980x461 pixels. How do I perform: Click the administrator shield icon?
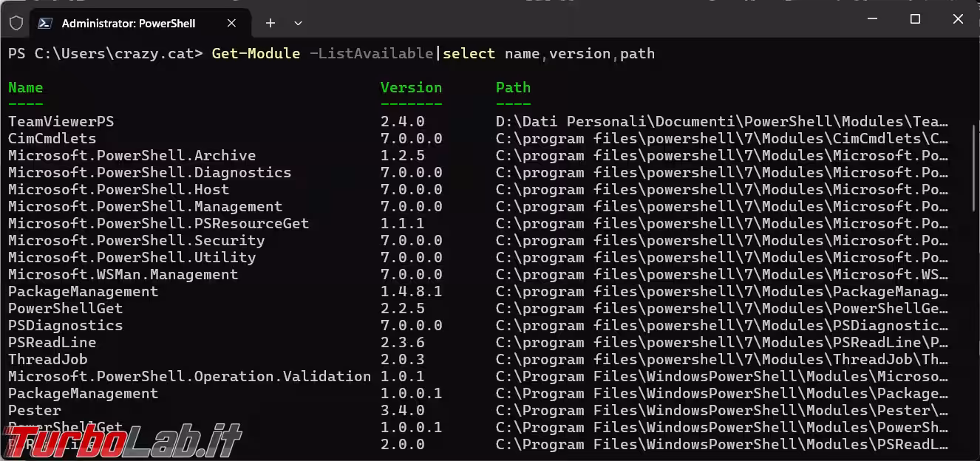tap(16, 23)
